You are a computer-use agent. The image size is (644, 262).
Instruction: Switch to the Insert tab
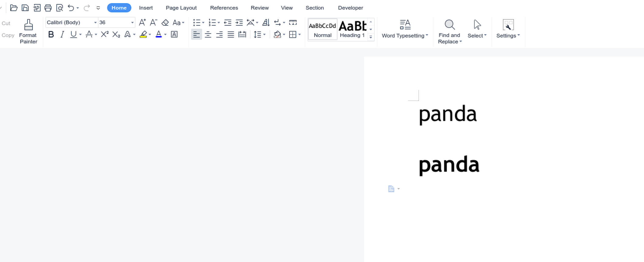tap(146, 8)
